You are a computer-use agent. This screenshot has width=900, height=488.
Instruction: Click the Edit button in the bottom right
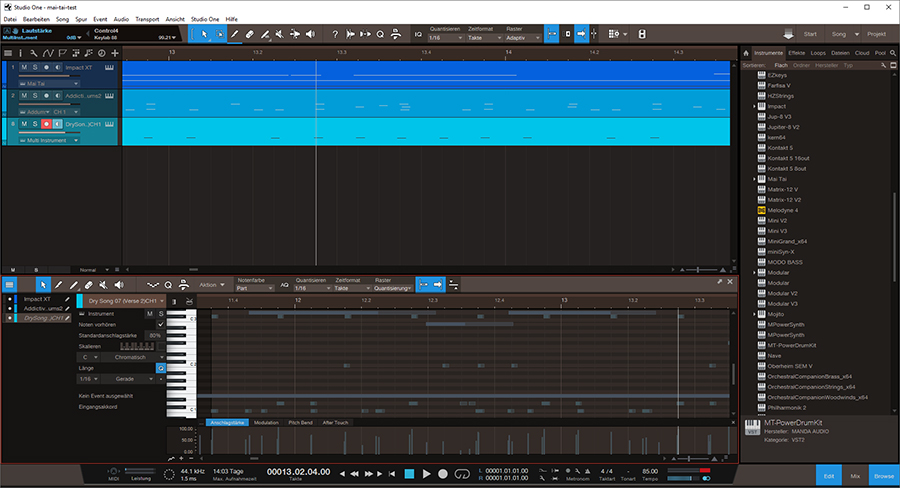[829, 476]
